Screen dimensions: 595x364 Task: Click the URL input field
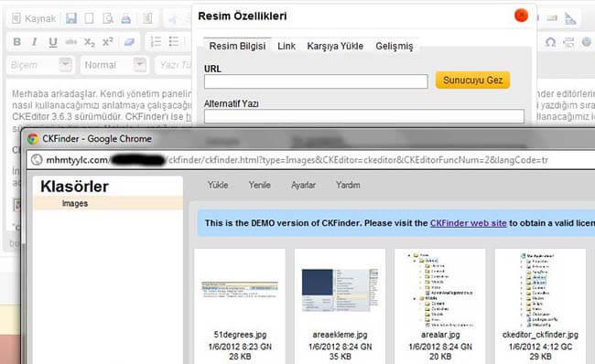click(x=316, y=81)
